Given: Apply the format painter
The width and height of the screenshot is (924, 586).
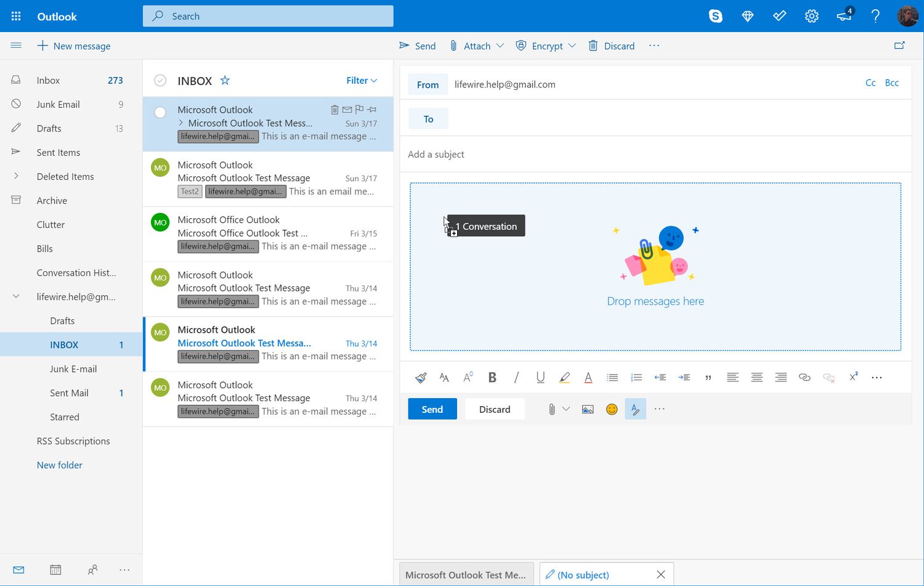Looking at the screenshot, I should pyautogui.click(x=421, y=377).
